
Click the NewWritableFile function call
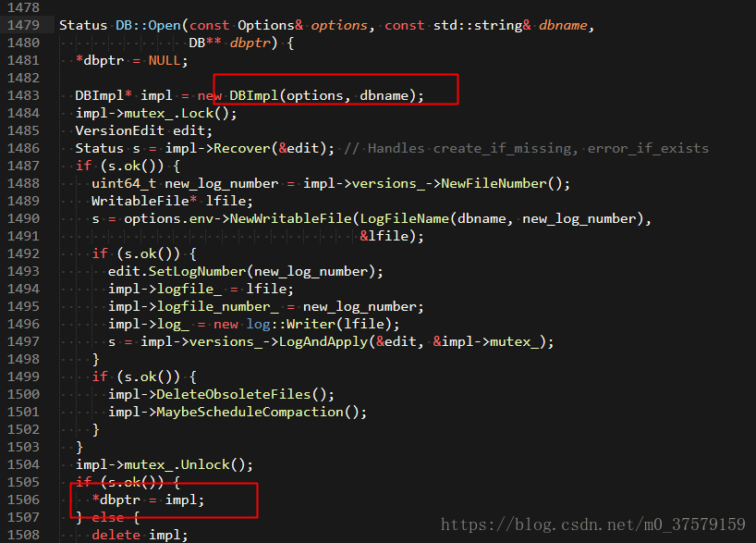pos(291,218)
